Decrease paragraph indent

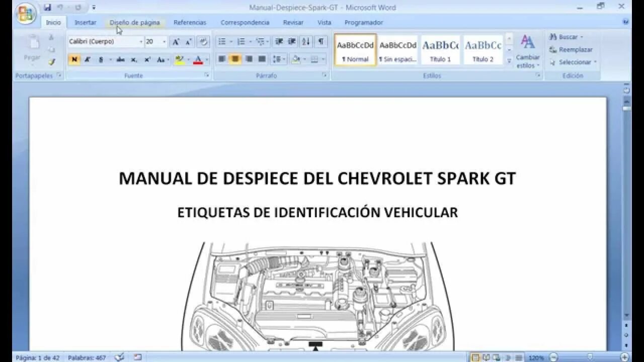point(279,42)
